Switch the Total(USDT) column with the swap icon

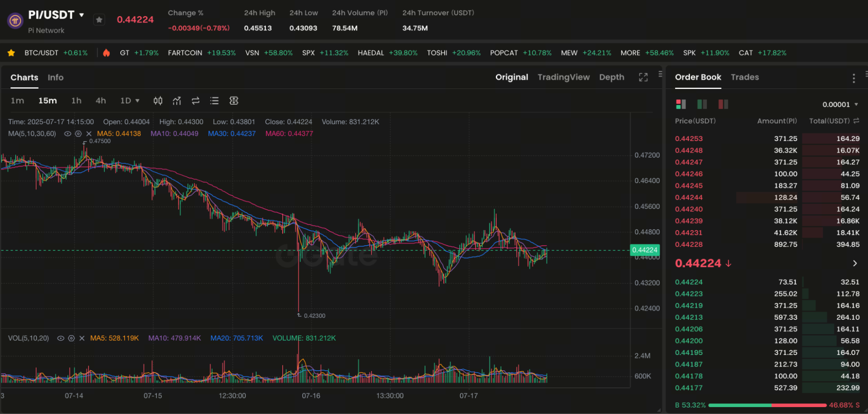pyautogui.click(x=856, y=121)
